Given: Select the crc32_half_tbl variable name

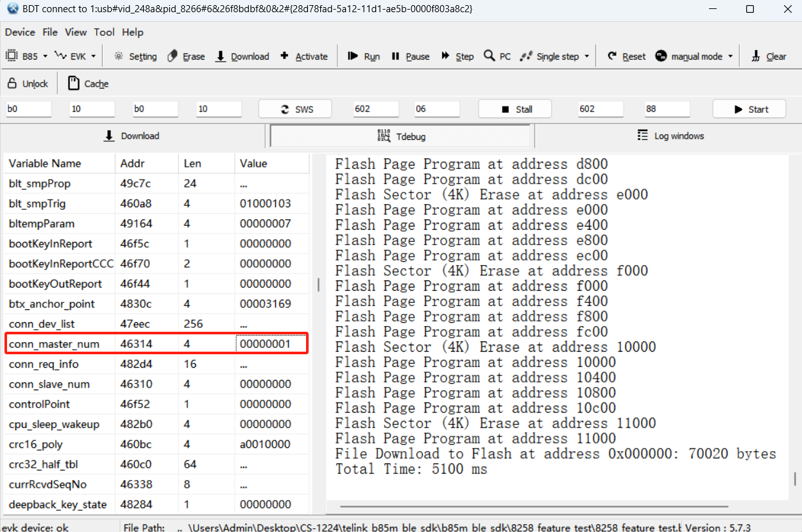Looking at the screenshot, I should 44,464.
